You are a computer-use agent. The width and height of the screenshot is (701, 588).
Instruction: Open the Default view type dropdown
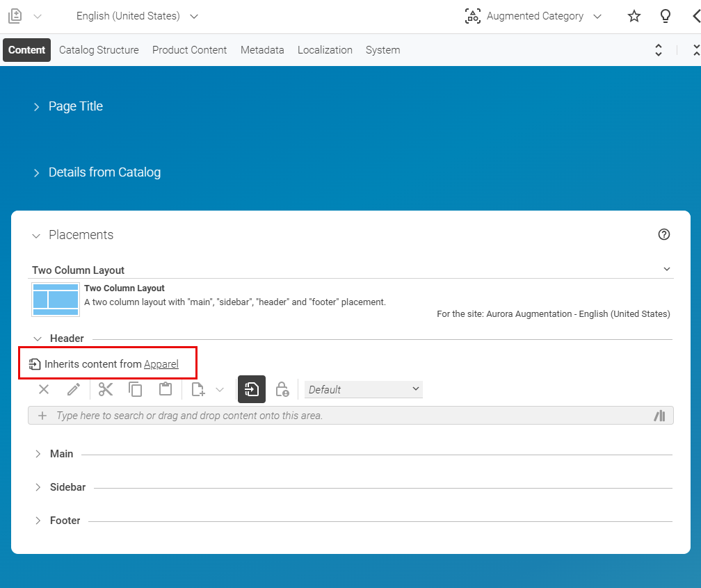pos(364,389)
